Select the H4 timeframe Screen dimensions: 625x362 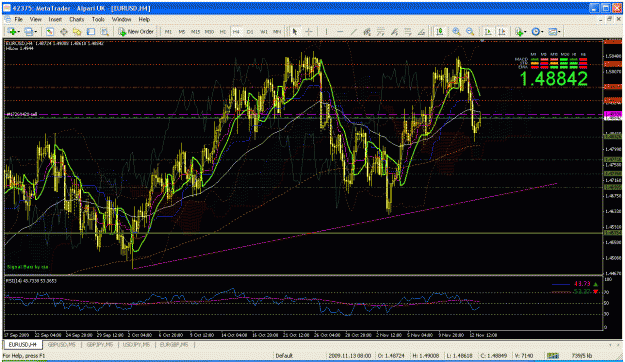coord(236,31)
